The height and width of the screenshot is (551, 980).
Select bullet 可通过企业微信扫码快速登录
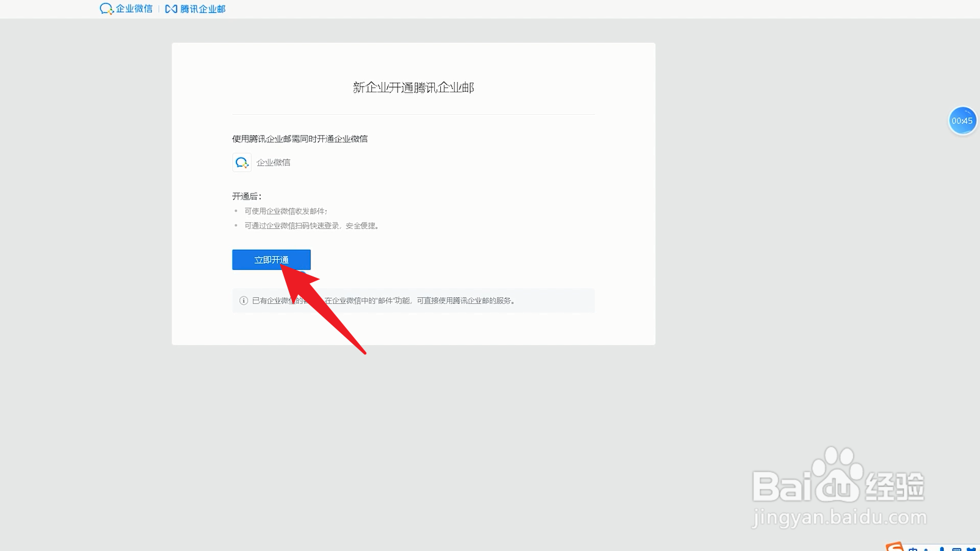(x=311, y=226)
